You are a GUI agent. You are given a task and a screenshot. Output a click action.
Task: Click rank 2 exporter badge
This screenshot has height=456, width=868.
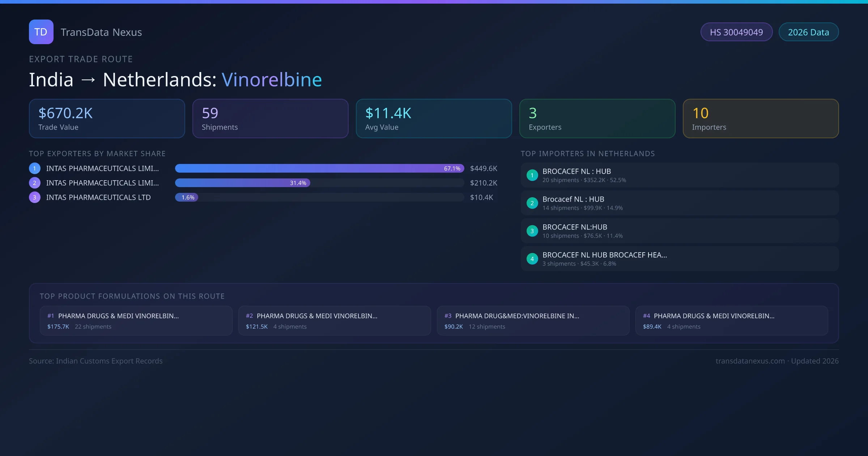tap(35, 183)
